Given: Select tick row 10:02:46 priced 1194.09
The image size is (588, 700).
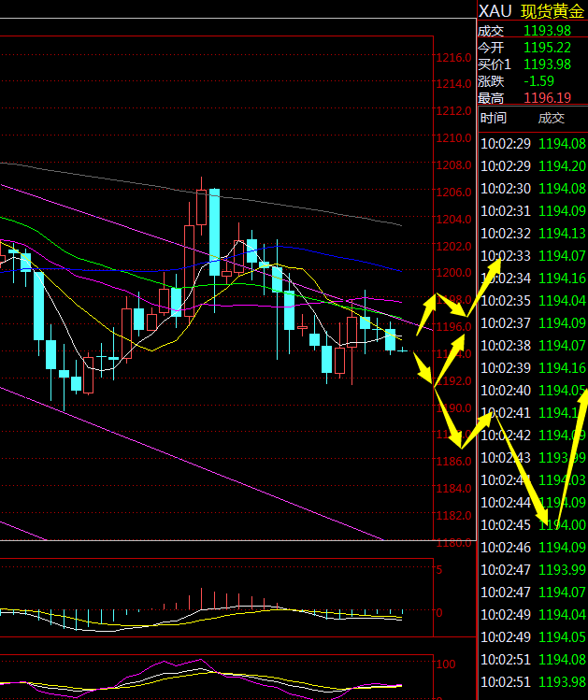Looking at the screenshot, I should (x=533, y=548).
